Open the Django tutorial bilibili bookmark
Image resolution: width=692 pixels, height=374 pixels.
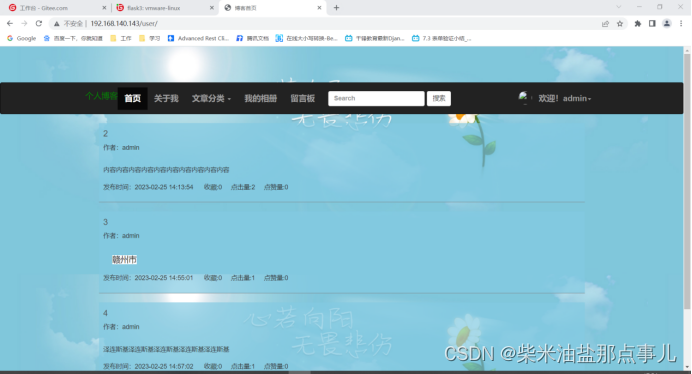click(375, 38)
